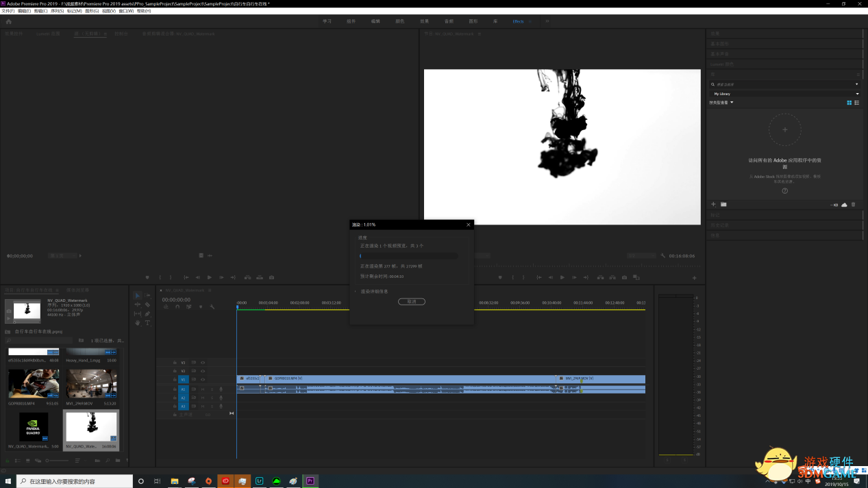Toggle V2 track output eye
This screenshot has height=488, width=868.
click(x=203, y=371)
